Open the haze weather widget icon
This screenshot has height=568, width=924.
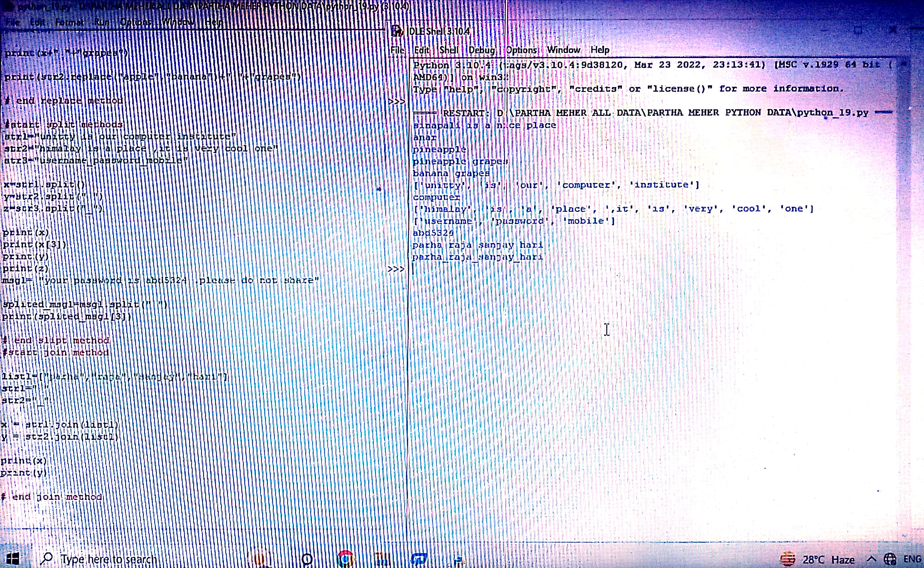pos(788,559)
